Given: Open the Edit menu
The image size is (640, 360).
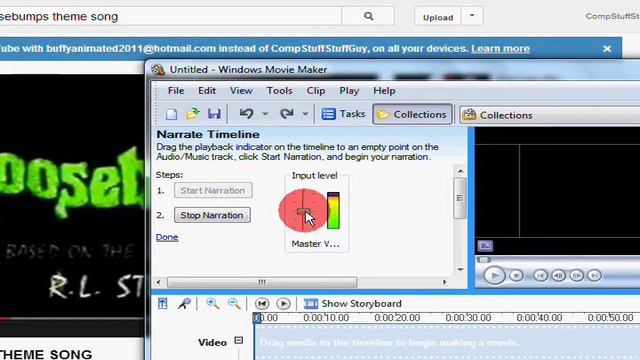Looking at the screenshot, I should click(x=207, y=91).
